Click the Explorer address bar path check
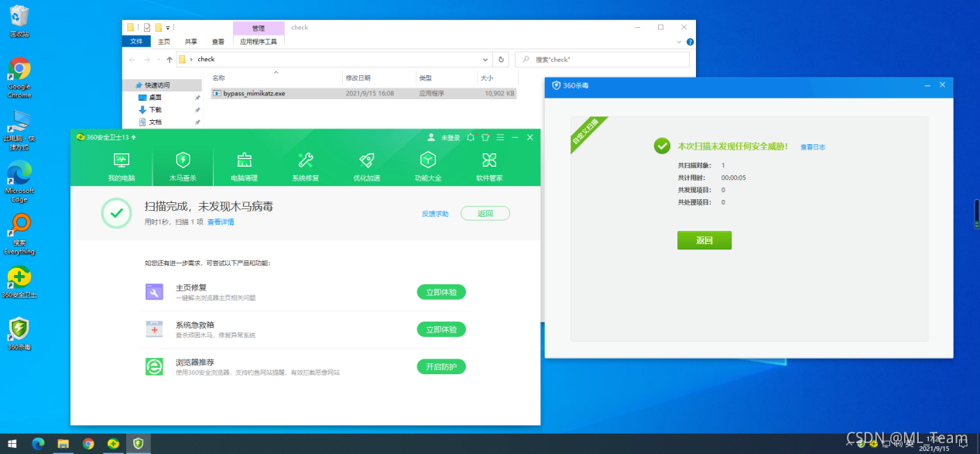The width and height of the screenshot is (980, 454). (x=206, y=59)
